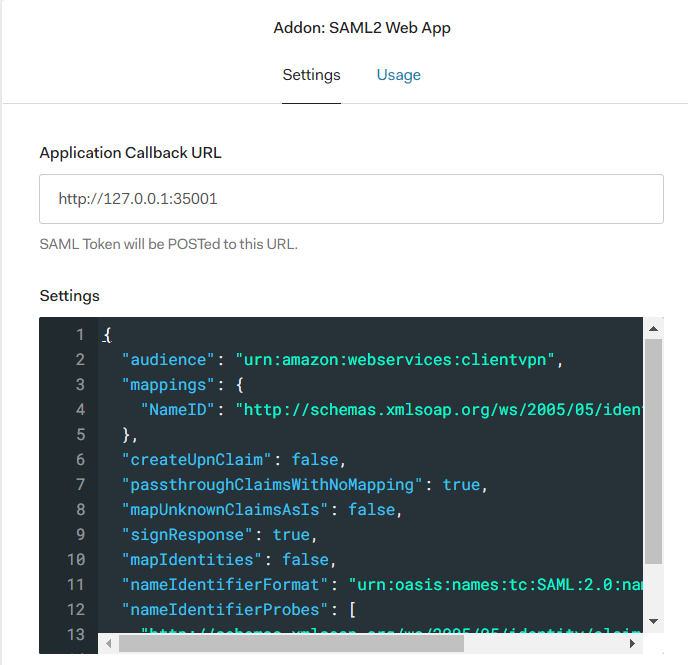Viewport: 688px width, 665px height.
Task: Click the false value of mapIdentities
Action: [x=306, y=560]
